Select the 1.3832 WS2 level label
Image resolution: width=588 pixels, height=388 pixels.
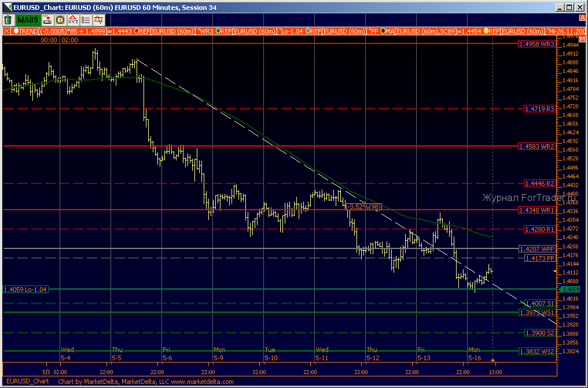point(536,352)
